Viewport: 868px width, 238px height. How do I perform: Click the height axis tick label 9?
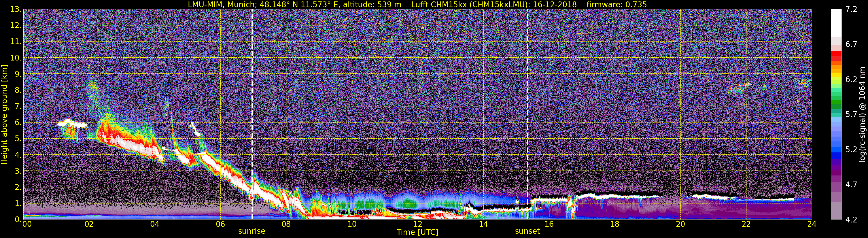(x=18, y=74)
